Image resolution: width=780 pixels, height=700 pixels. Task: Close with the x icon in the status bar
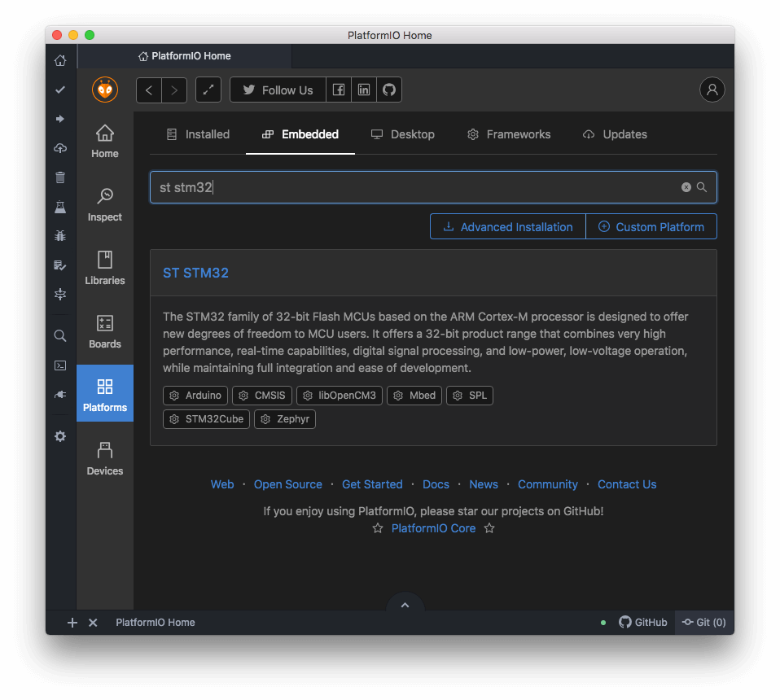point(93,623)
